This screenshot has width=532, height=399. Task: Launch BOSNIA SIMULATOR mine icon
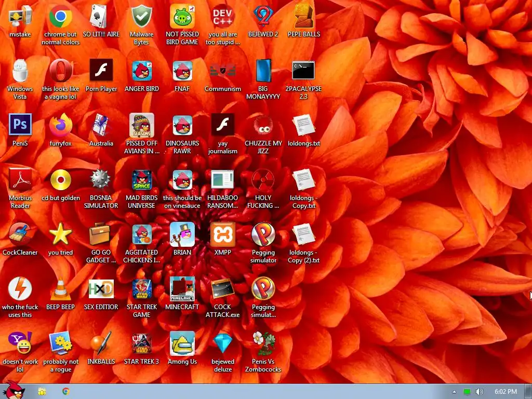pos(101,179)
